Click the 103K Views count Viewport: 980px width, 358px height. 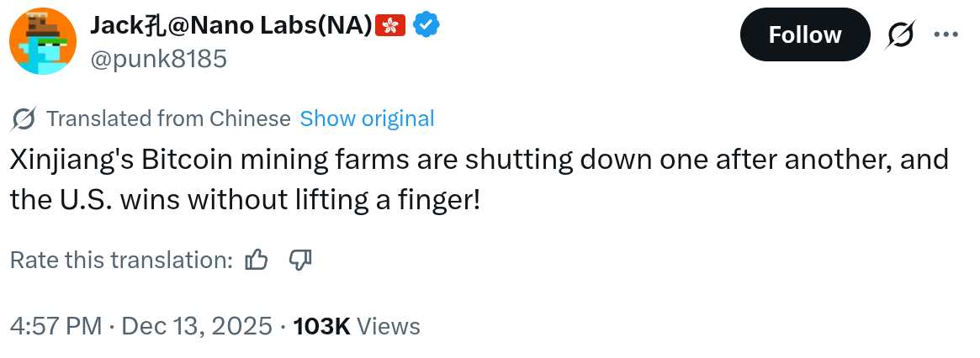point(356,326)
